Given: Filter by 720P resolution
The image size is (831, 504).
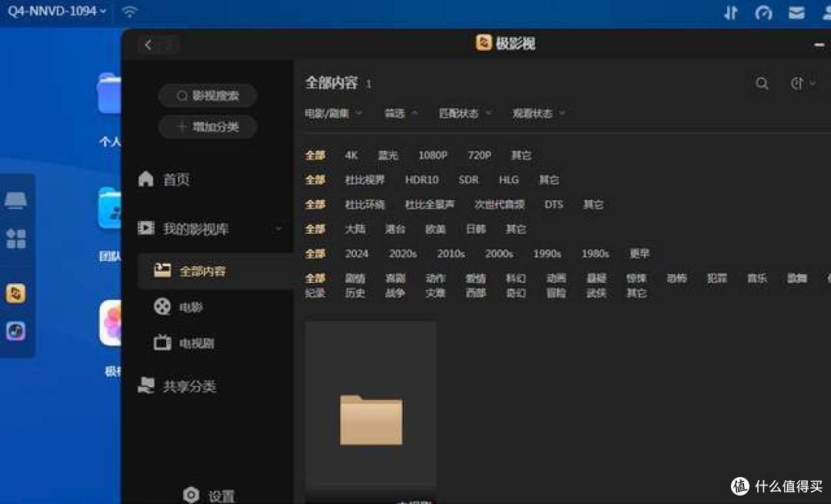Looking at the screenshot, I should (479, 155).
